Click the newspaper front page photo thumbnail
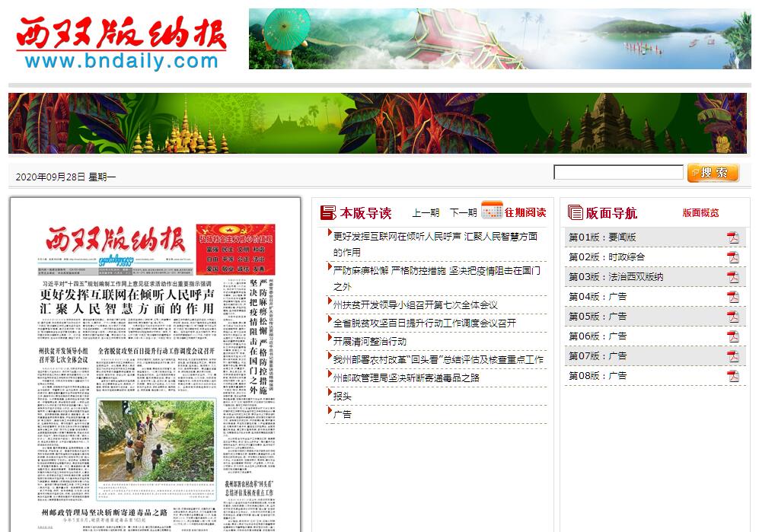Screen dimensions: 759x532 tap(156, 440)
